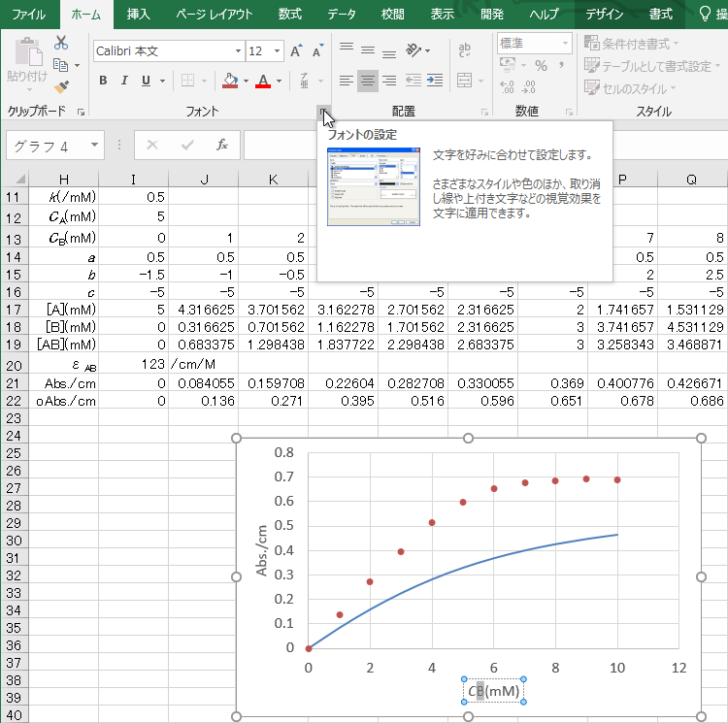
Task: Toggle Italic formatting
Action: [124, 81]
